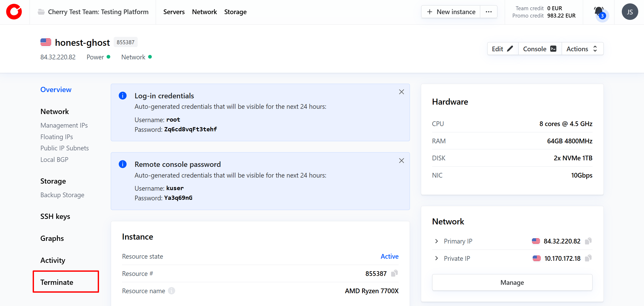Viewport: 644px width, 306px height.
Task: Show the Resource name info tooltip
Action: point(171,291)
